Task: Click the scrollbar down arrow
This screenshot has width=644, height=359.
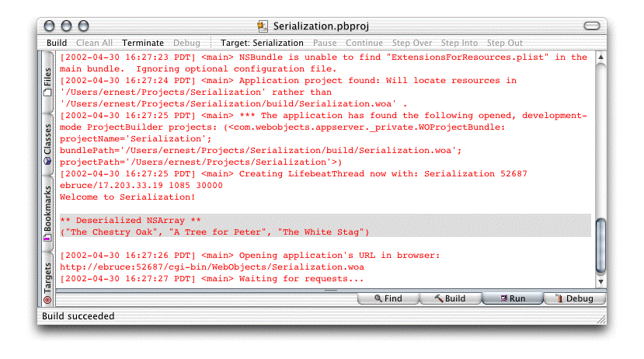Action: (600, 282)
